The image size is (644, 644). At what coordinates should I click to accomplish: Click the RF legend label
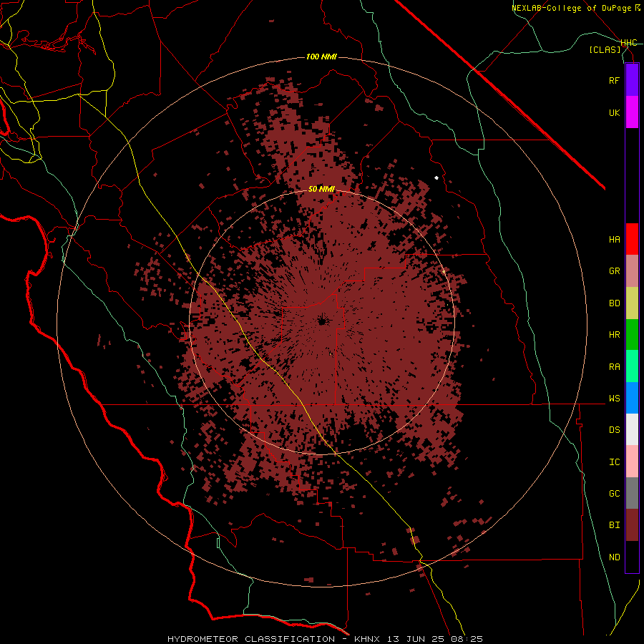[615, 80]
